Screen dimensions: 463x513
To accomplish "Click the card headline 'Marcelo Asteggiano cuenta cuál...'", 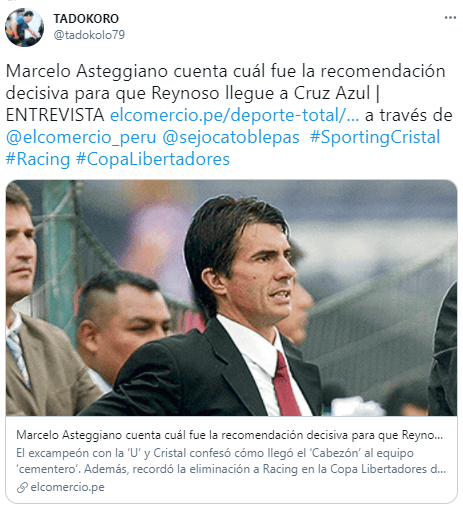I will click(x=229, y=435).
